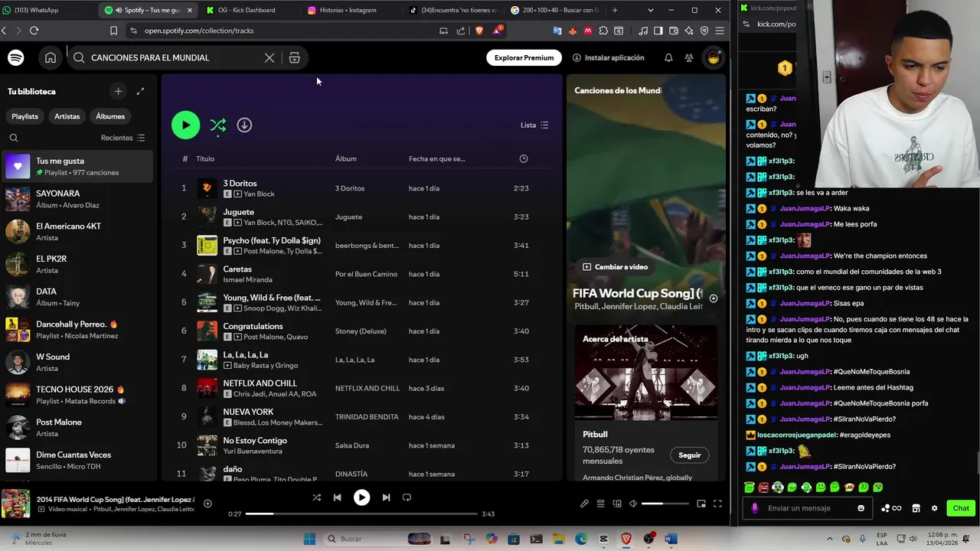The height and width of the screenshot is (551, 980).
Task: Open Lista view options dropdown
Action: coord(534,125)
